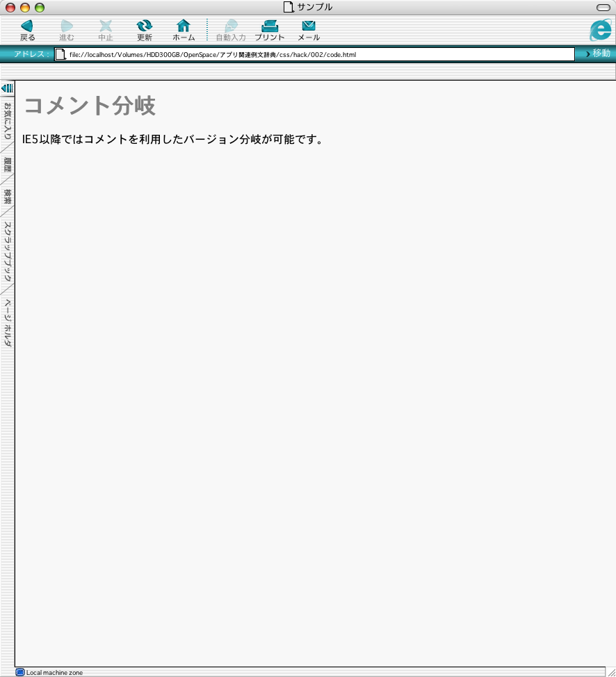Click the コメント分岐 heading
This screenshot has height=677, width=616.
coord(90,106)
